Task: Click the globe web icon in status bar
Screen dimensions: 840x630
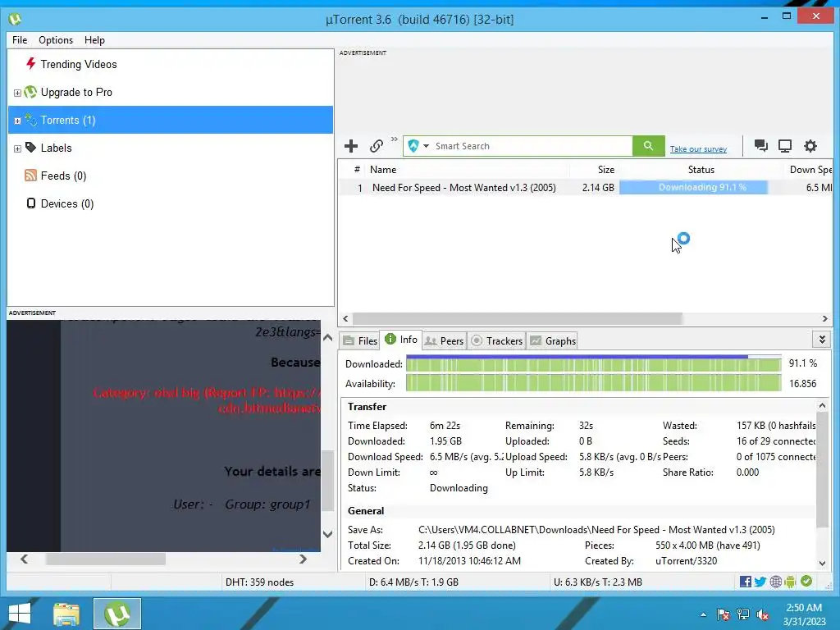Action: [x=775, y=582]
